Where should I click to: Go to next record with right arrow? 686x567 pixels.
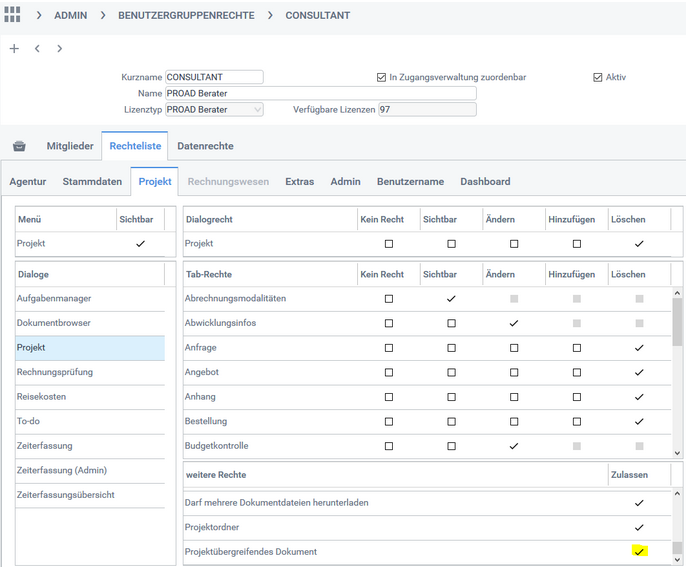click(x=59, y=48)
